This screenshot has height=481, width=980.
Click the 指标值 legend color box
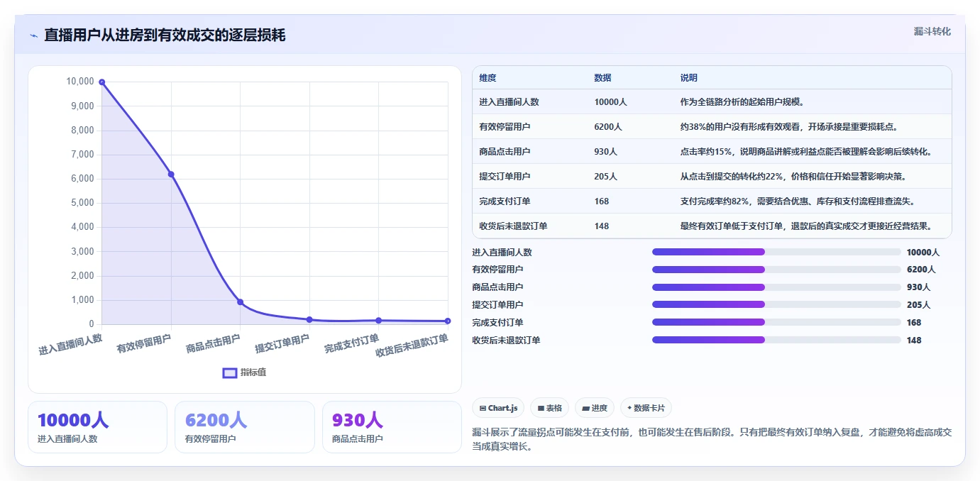coord(230,372)
